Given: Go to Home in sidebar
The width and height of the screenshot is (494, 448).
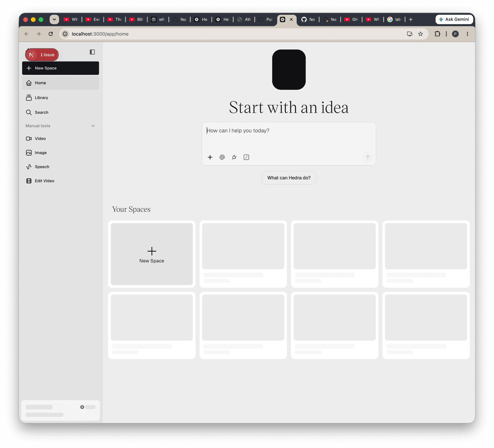Looking at the screenshot, I should click(x=61, y=83).
